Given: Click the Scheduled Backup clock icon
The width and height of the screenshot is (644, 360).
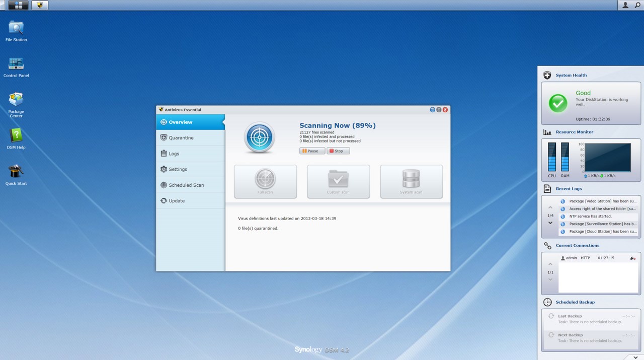Looking at the screenshot, I should pos(547,302).
